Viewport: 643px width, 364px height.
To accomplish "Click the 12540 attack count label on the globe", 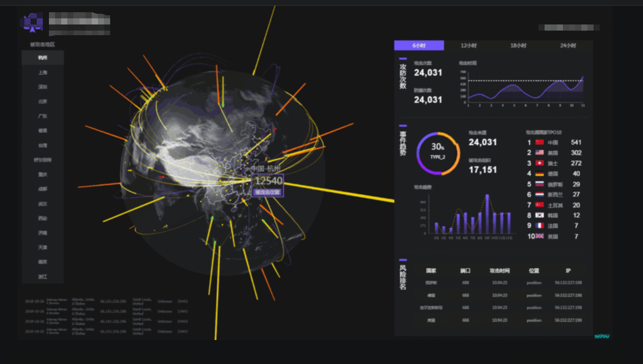I will (268, 181).
